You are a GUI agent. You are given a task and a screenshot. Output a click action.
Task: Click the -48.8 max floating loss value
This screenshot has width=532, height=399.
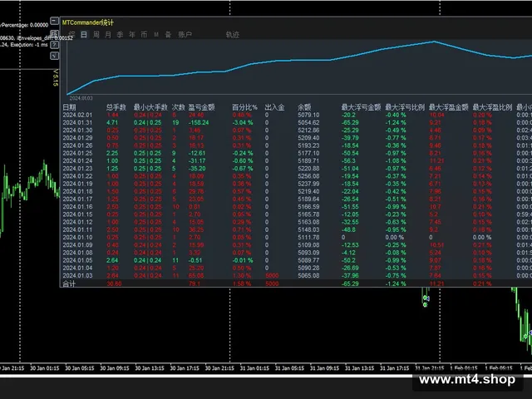[x=349, y=229]
